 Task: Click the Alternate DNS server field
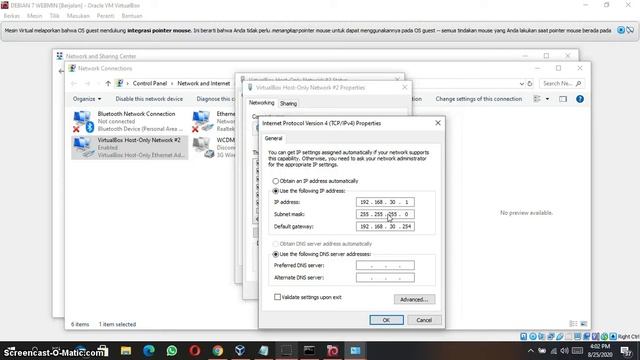pos(385,278)
